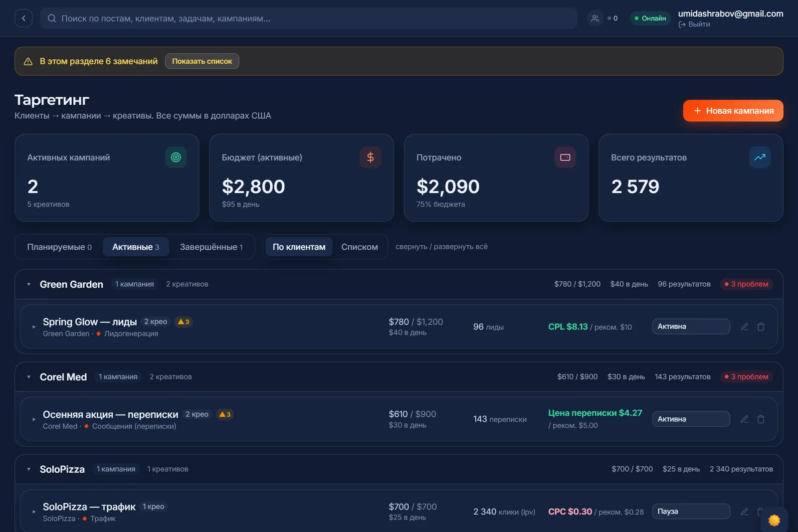Click the target icon on Активных кампаний card

coord(176,157)
